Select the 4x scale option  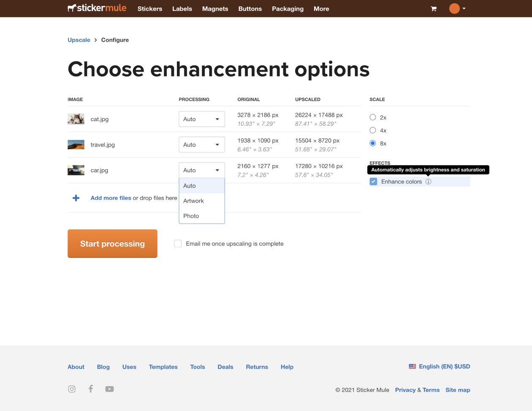tap(373, 130)
